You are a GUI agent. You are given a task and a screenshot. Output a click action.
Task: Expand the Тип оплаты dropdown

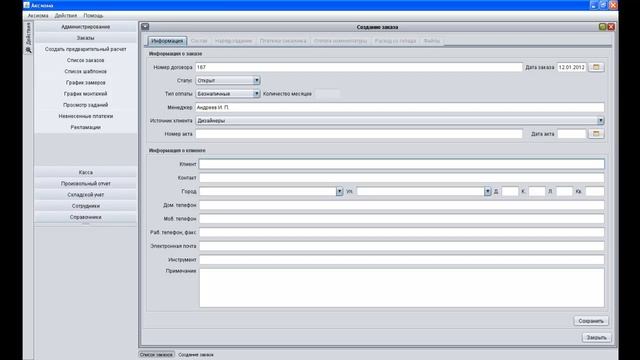point(256,93)
